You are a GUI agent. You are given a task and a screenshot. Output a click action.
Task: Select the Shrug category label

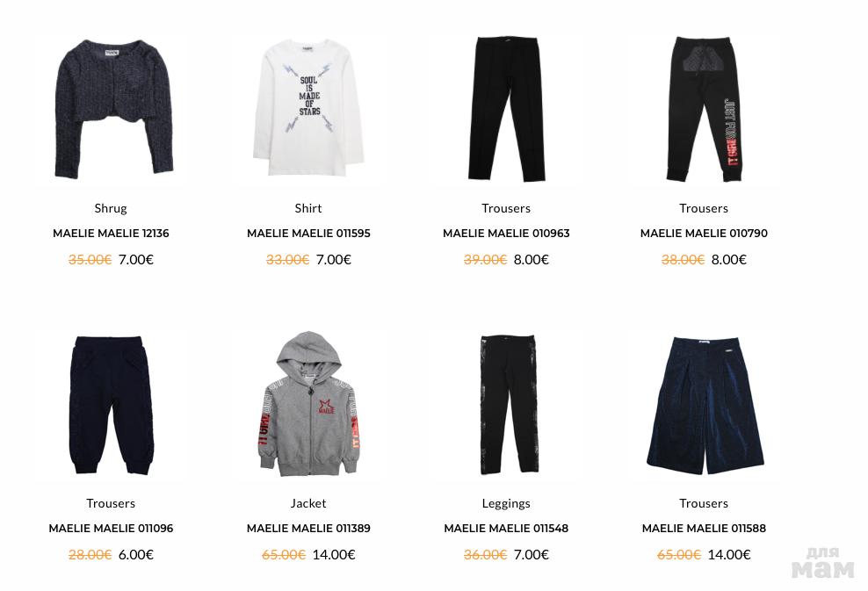(x=111, y=209)
